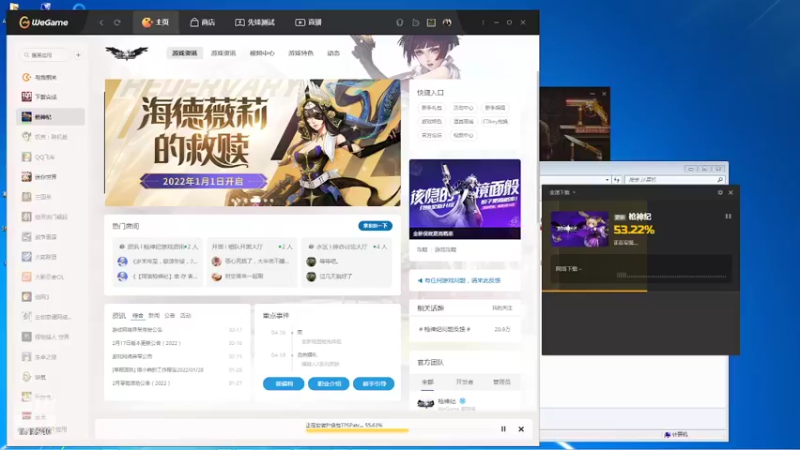Viewport: 800px width, 450px height.
Task: Select 管理员 tab under 官方团队
Action: [x=502, y=382]
